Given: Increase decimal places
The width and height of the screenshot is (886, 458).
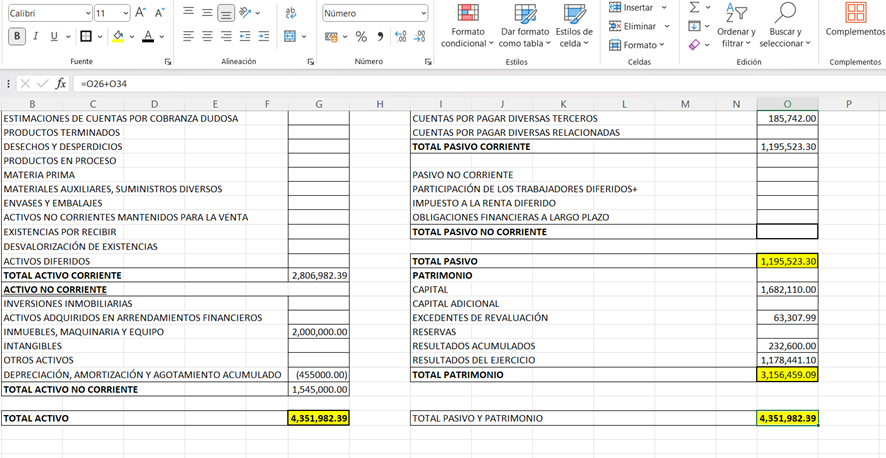Looking at the screenshot, I should point(401,37).
